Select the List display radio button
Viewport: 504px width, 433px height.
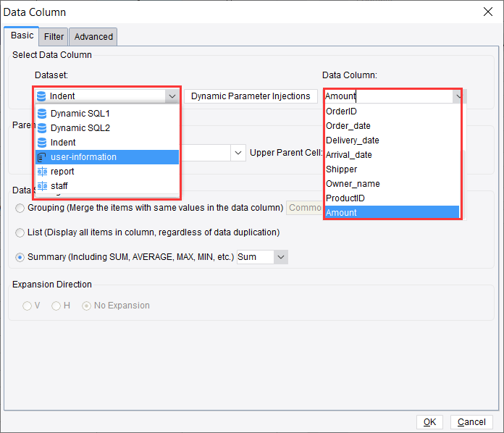20,232
